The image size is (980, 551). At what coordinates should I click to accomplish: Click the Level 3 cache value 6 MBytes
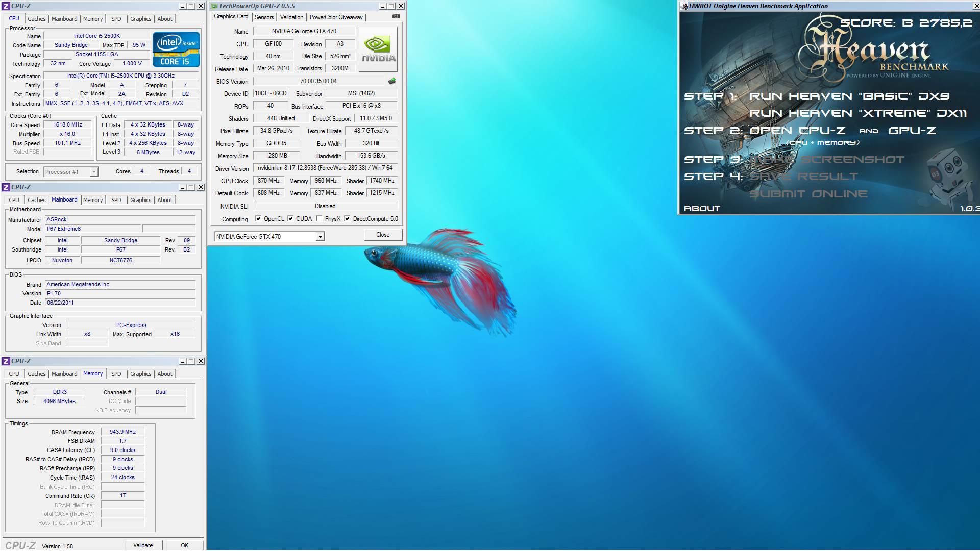148,153
